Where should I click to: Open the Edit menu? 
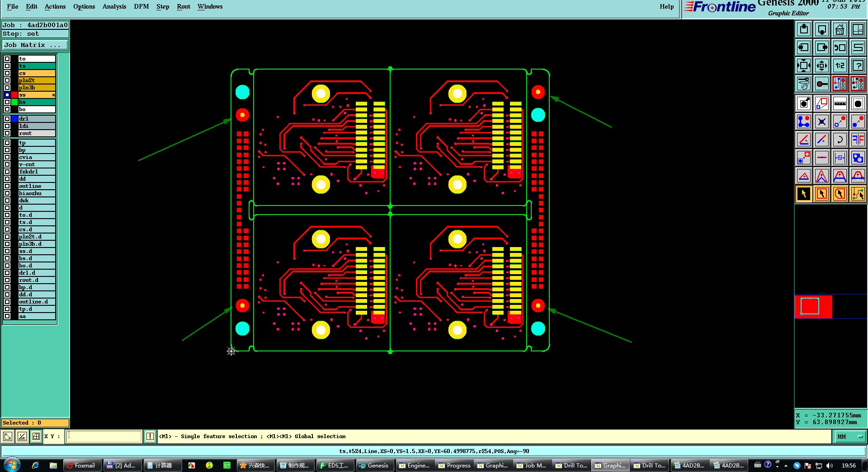32,6
